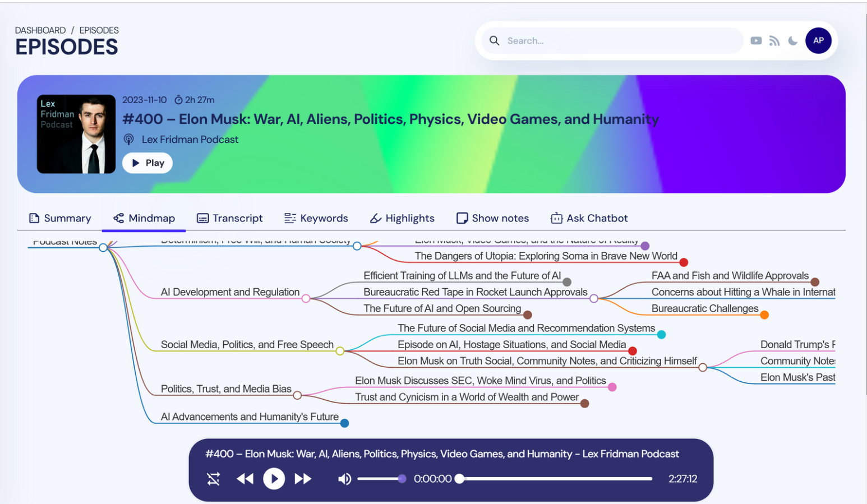867x504 pixels.
Task: Open the AP user avatar menu
Action: [818, 41]
